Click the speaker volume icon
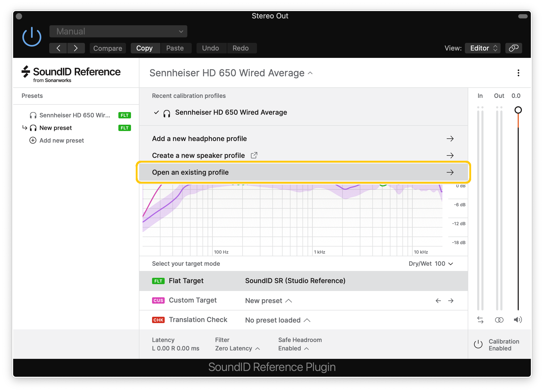The image size is (544, 392). click(x=518, y=320)
